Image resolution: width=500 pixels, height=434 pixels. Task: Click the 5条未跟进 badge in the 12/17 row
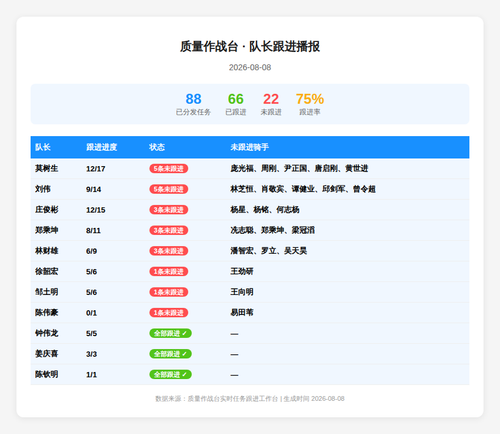pyautogui.click(x=169, y=169)
